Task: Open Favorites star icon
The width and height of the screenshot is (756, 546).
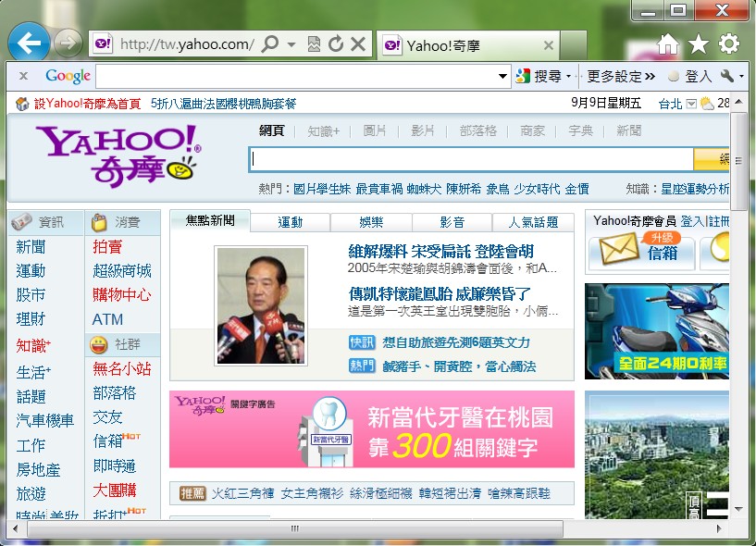Action: point(698,44)
